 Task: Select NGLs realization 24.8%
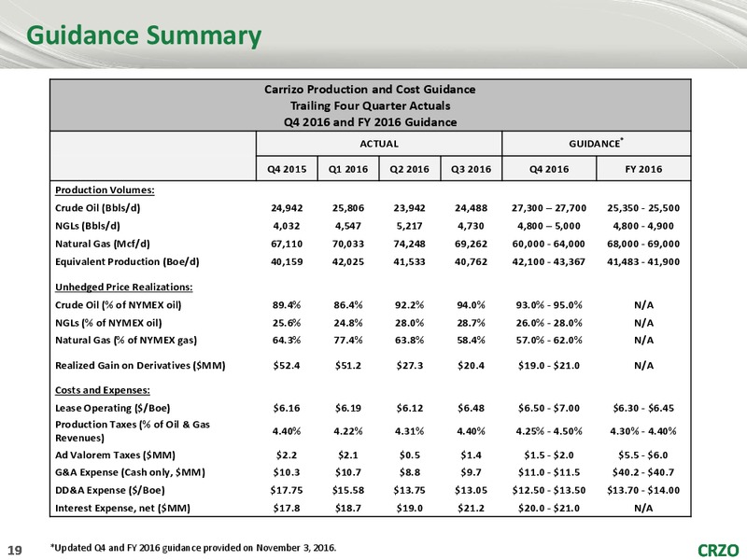point(348,323)
